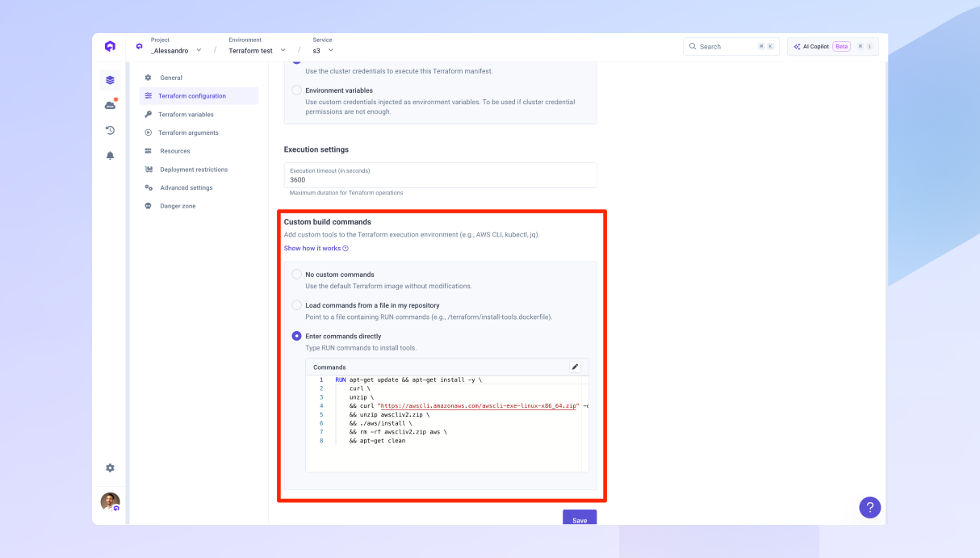Open Deployment restrictions settings item
Viewport: 980px width, 558px height.
(x=199, y=170)
